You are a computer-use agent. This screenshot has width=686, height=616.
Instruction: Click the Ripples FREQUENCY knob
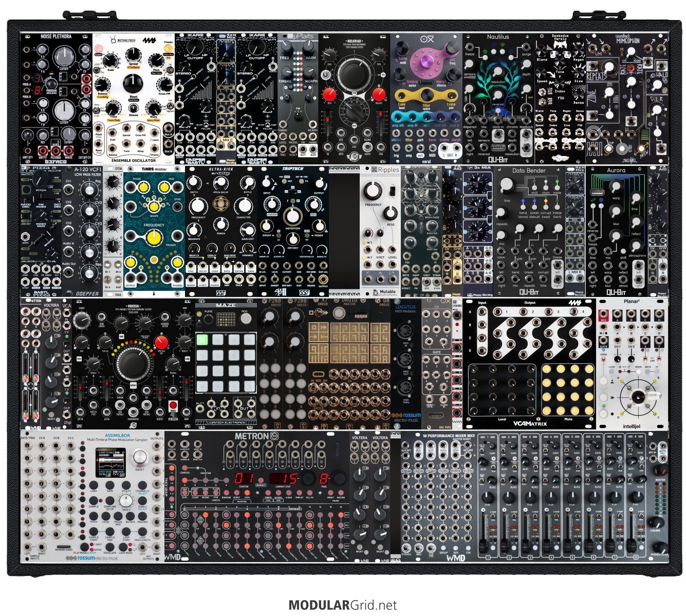click(374, 191)
